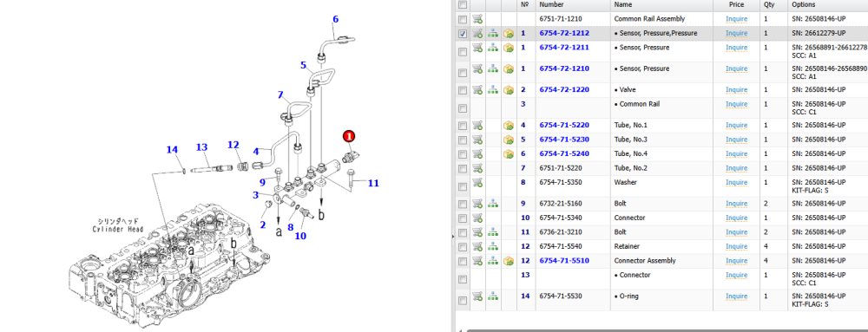This screenshot has width=868, height=332.
Task: Select checkbox for Sensor 6754-72-1211
Action: point(463,51)
